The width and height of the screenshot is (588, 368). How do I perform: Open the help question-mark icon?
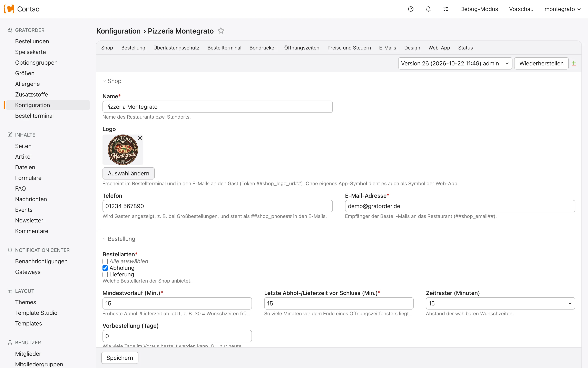pyautogui.click(x=411, y=9)
